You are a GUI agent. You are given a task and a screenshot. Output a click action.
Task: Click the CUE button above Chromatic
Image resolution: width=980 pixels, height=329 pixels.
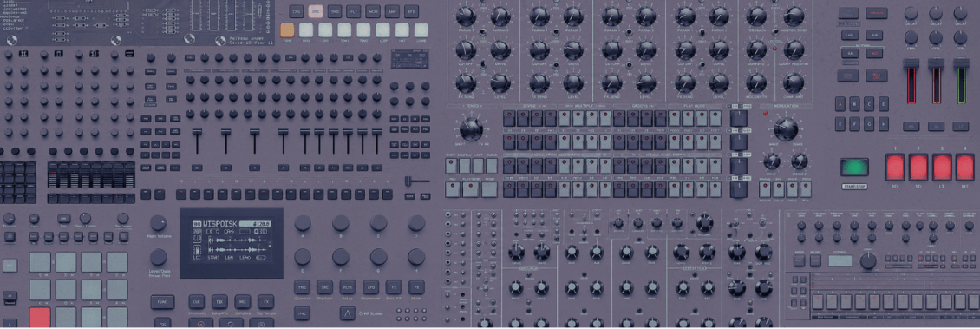coord(196,300)
